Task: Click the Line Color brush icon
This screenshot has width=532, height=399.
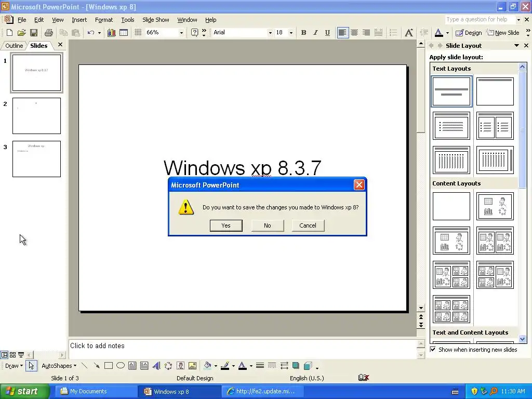Action: 225,366
